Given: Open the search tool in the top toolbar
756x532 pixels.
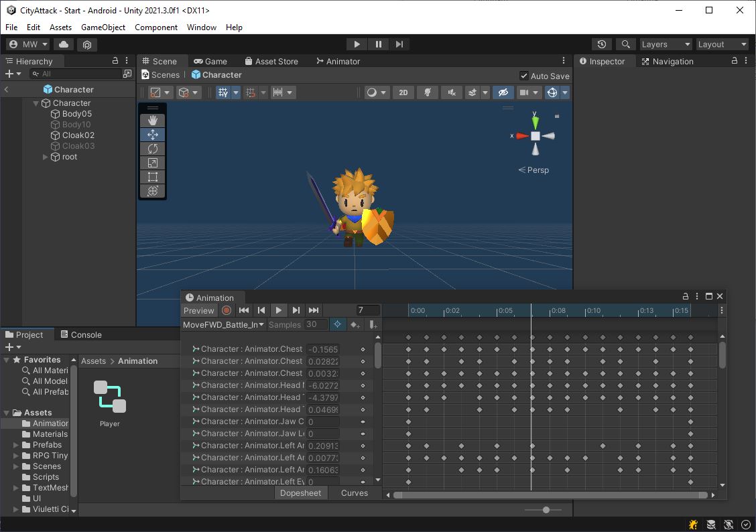Looking at the screenshot, I should (x=625, y=44).
